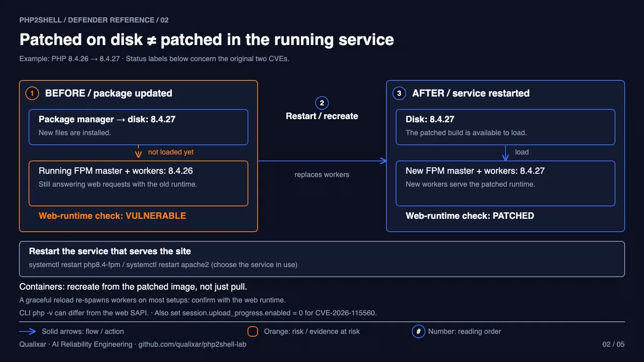The image size is (644, 362).
Task: Click the 'BEFORE / package updated' heading
Action: [108, 93]
